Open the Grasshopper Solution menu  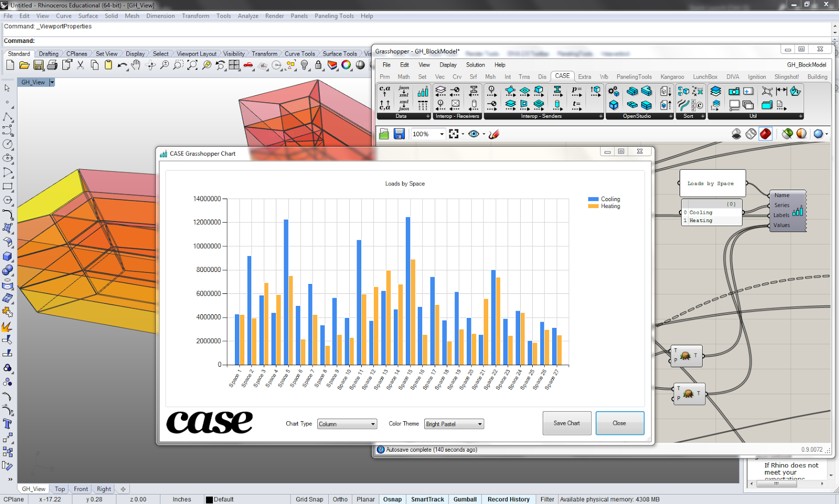pos(476,65)
